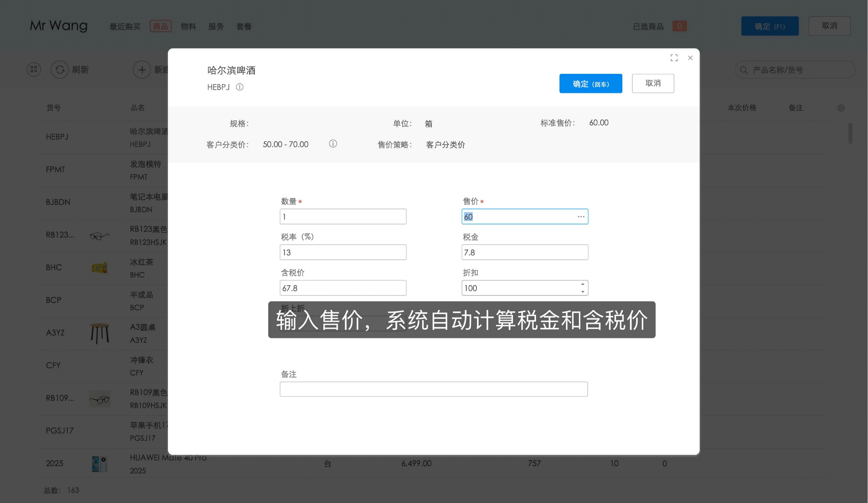Viewport: 868px width, 503px height.
Task: Open the price options ellipsis in 售价 field
Action: (581, 216)
